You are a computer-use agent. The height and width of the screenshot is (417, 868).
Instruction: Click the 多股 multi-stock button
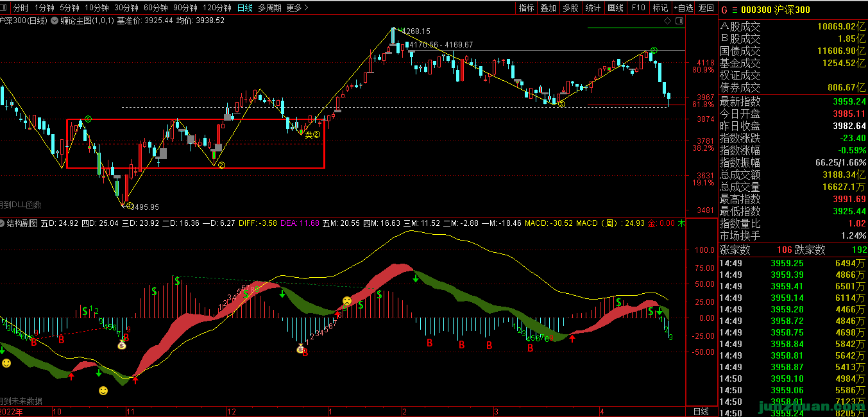[x=570, y=8]
